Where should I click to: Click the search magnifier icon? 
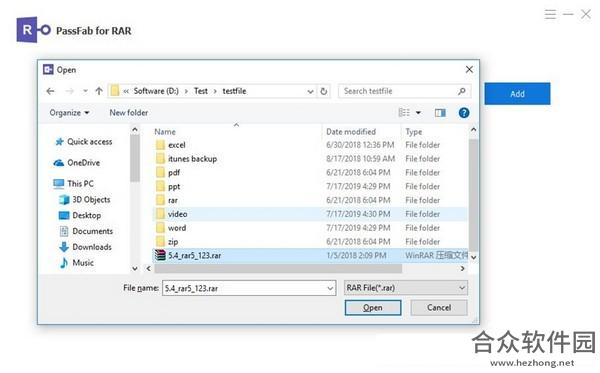461,91
